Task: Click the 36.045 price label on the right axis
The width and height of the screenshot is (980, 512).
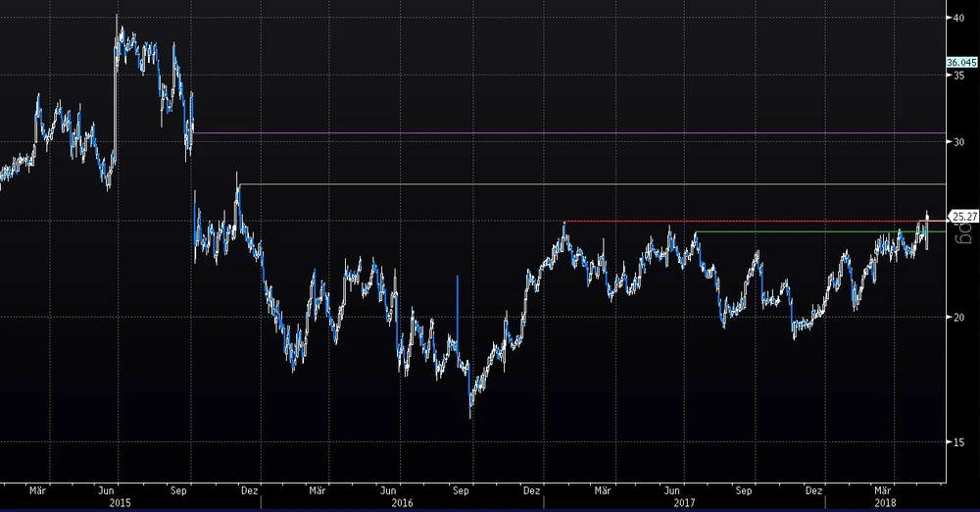Action: 961,62
